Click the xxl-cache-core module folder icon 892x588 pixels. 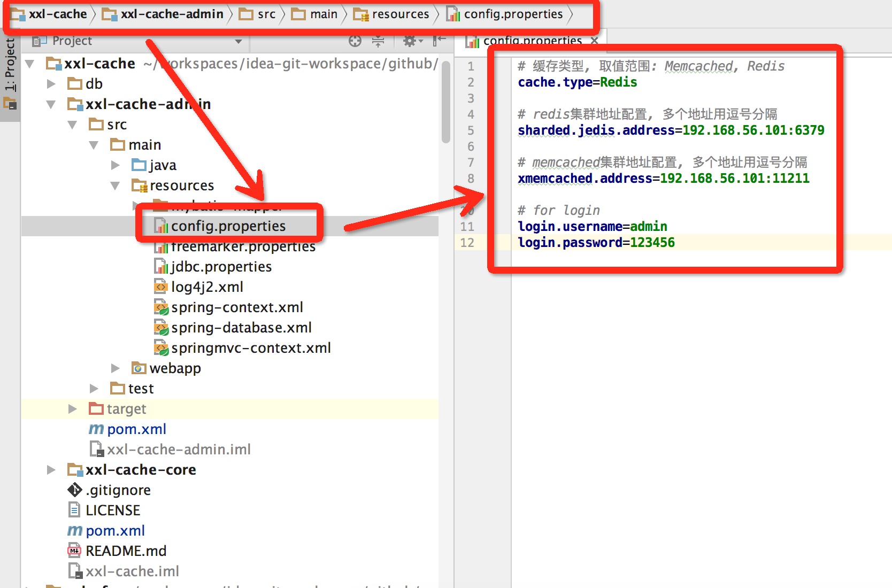pos(75,470)
